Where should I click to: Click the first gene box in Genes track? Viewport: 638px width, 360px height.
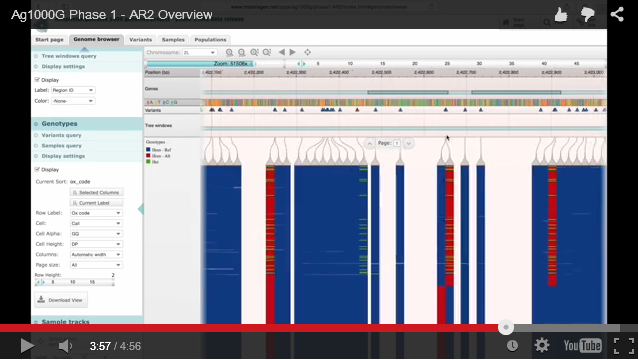click(x=408, y=92)
